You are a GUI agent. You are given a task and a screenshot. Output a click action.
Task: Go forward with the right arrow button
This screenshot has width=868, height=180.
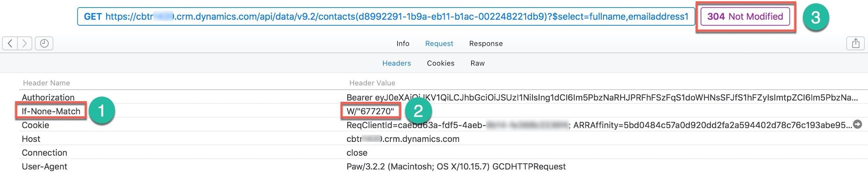pos(25,43)
